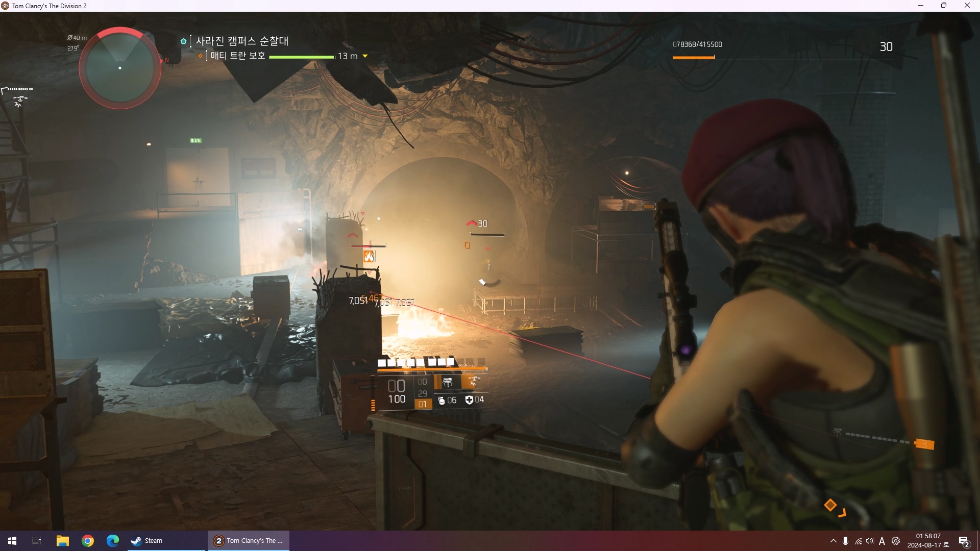Click the burning status icon on enemy
980x551 pixels.
coord(369,257)
